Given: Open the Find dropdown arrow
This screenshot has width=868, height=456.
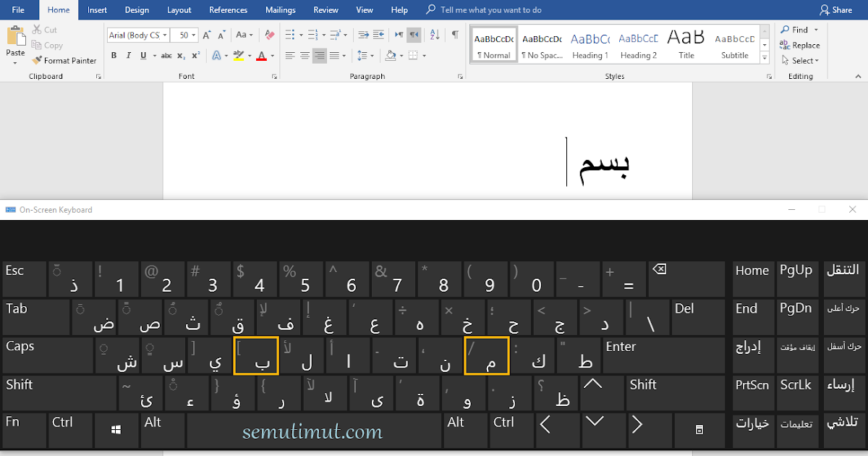Looking at the screenshot, I should [x=814, y=29].
